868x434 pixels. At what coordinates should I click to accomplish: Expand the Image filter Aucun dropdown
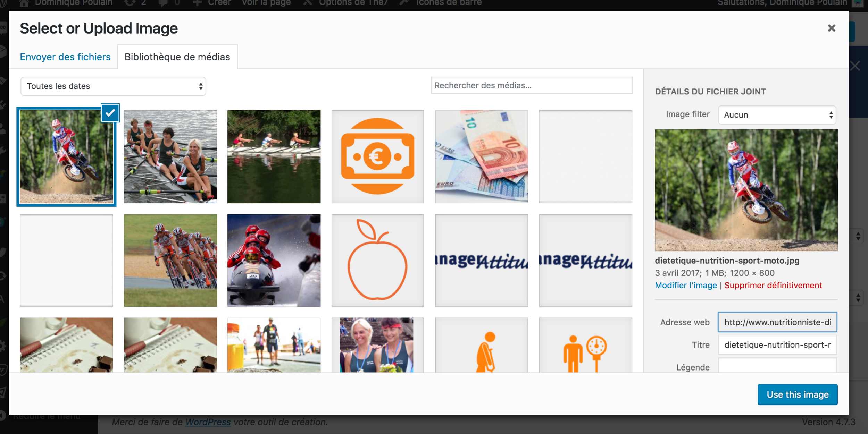click(777, 115)
